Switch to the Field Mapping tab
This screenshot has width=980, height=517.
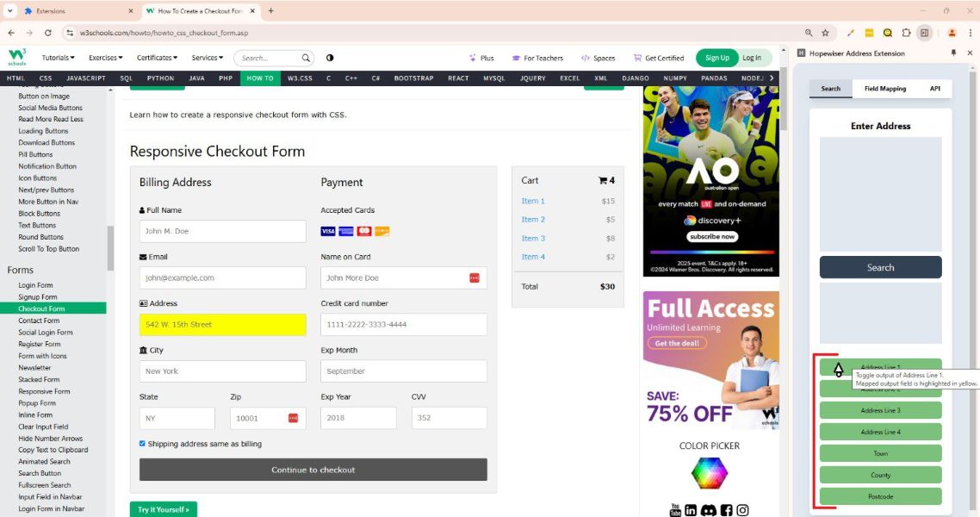[885, 89]
